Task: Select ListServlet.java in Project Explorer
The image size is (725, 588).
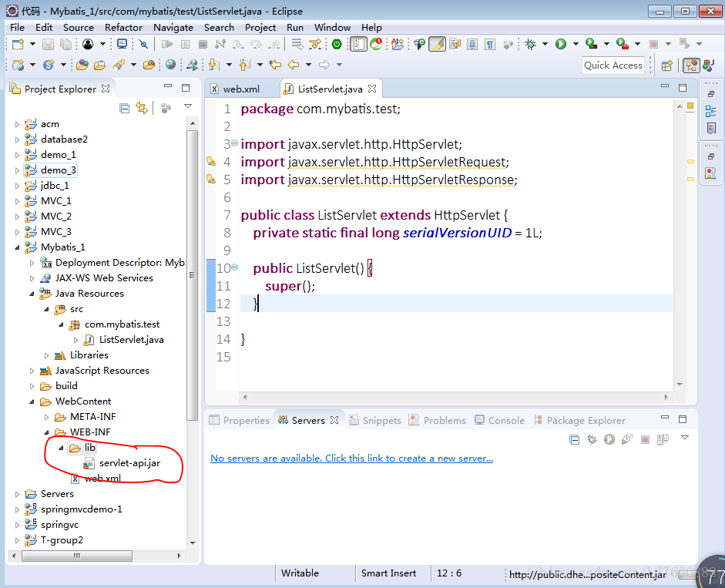Action: (124, 340)
